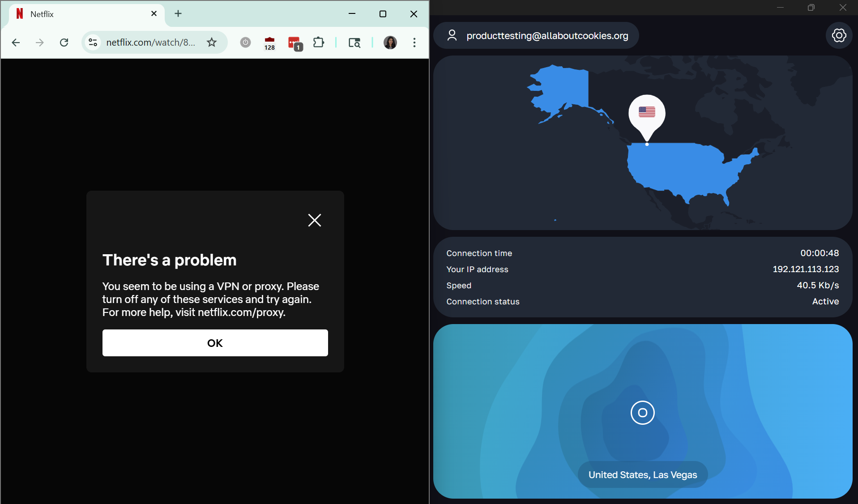Image resolution: width=858 pixels, height=504 pixels.
Task: Go back in the Chrome browser
Action: tap(16, 43)
